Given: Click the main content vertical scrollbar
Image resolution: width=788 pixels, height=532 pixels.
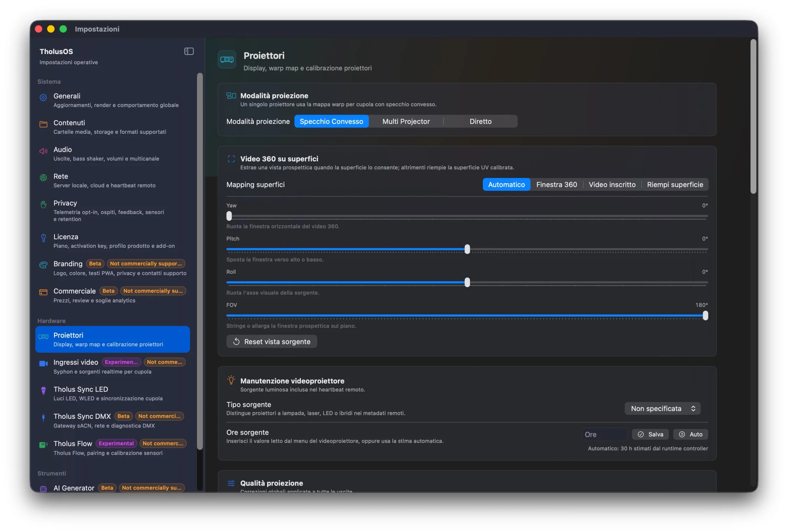Looking at the screenshot, I should pos(753,117).
